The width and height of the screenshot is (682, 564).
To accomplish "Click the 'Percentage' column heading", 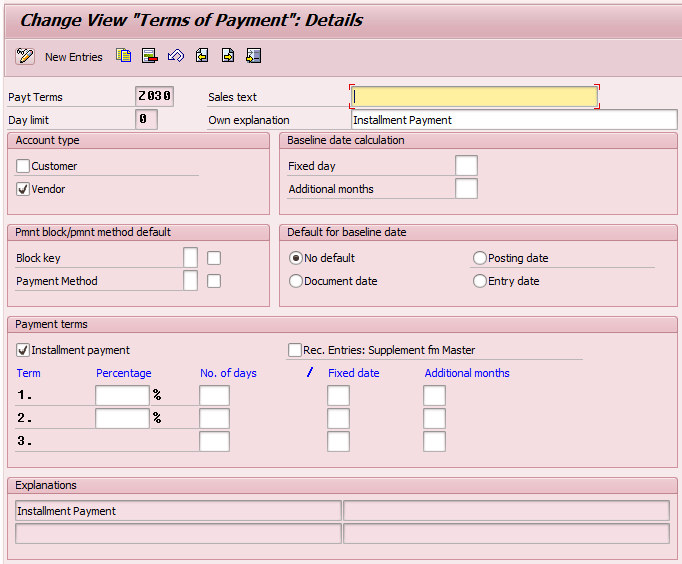I will click(x=124, y=373).
